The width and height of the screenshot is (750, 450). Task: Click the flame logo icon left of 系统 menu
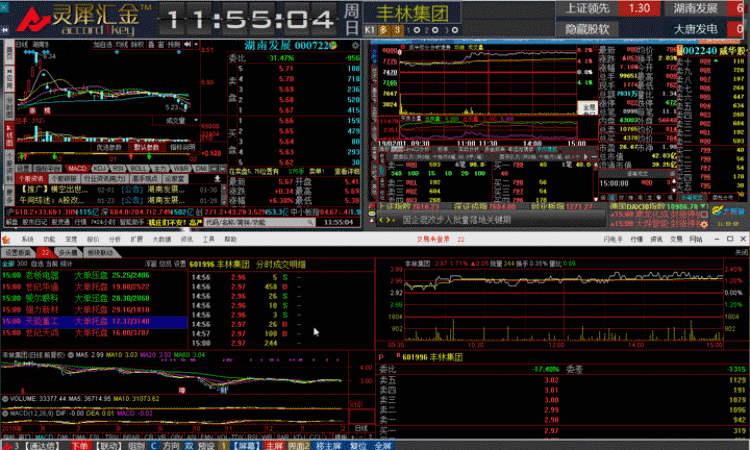[6, 239]
